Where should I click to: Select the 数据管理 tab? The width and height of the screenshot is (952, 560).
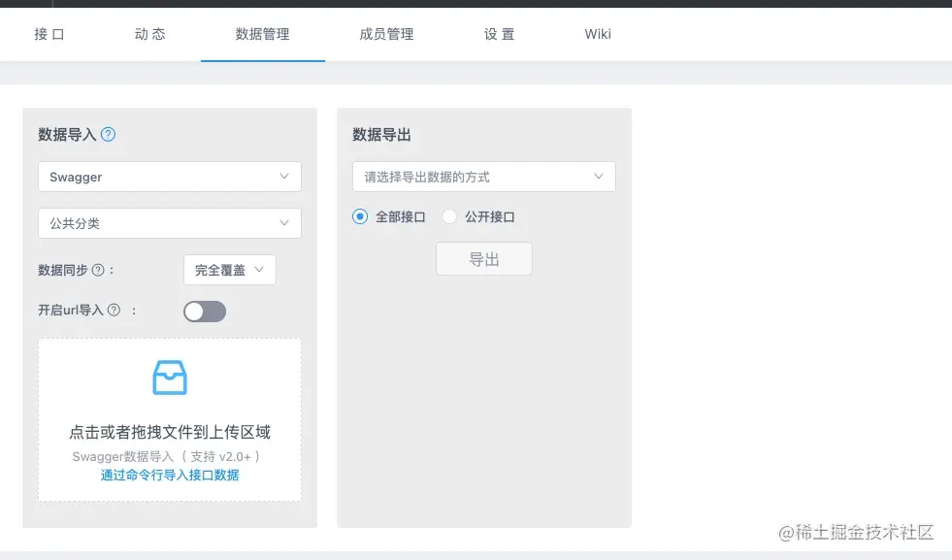[262, 34]
